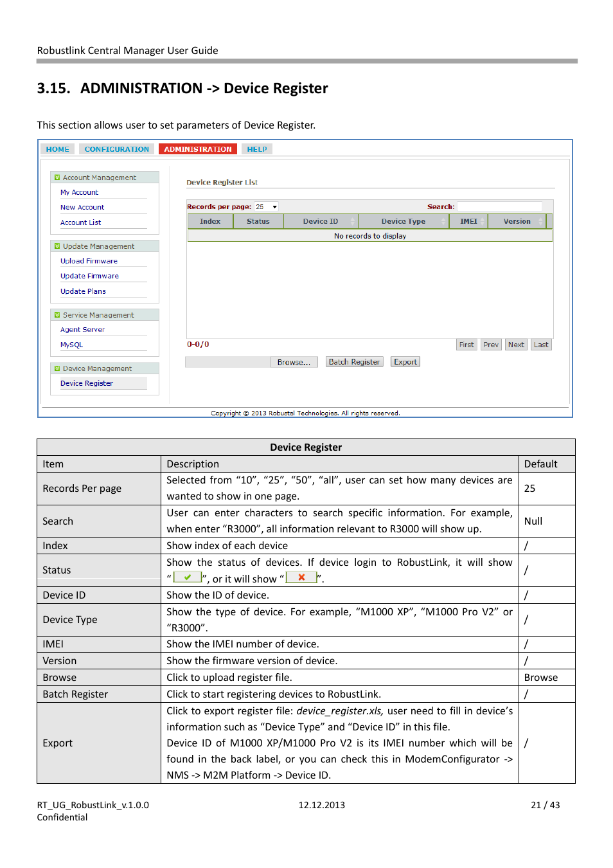Collapse the Update Management section icon

(57, 246)
